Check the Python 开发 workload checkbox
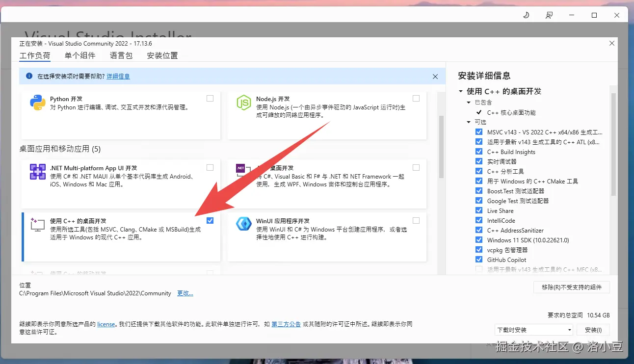The width and height of the screenshot is (634, 364). click(x=210, y=98)
